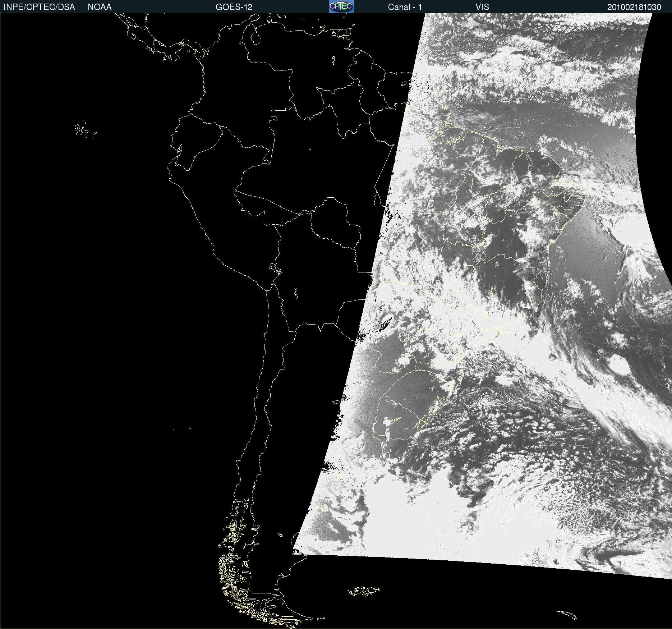This screenshot has height=629, width=672.
Task: Select the 201002181030 timestamp
Action: point(634,7)
